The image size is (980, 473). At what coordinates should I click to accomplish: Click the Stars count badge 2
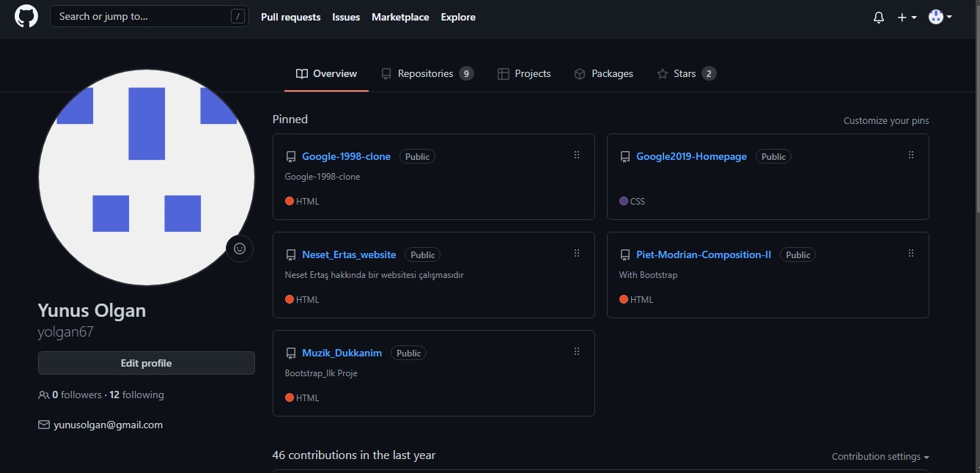tap(709, 73)
